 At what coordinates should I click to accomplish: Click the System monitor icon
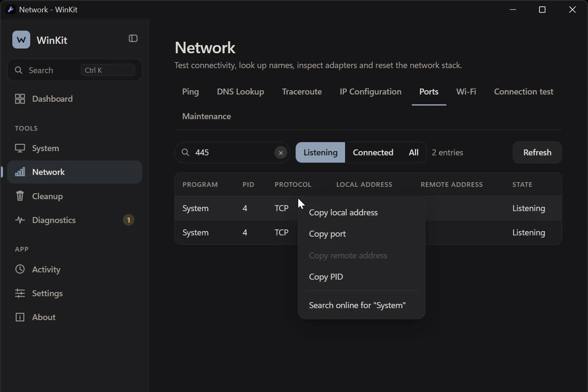point(20,148)
